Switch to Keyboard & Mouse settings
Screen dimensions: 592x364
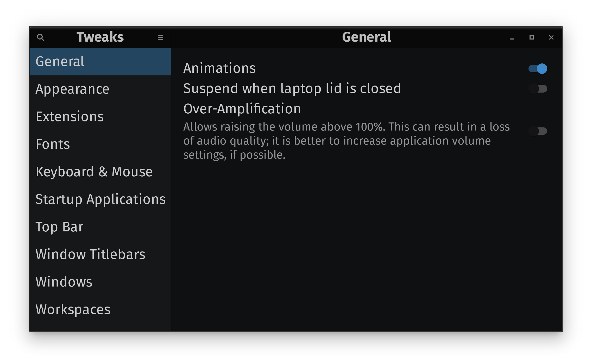100,172
